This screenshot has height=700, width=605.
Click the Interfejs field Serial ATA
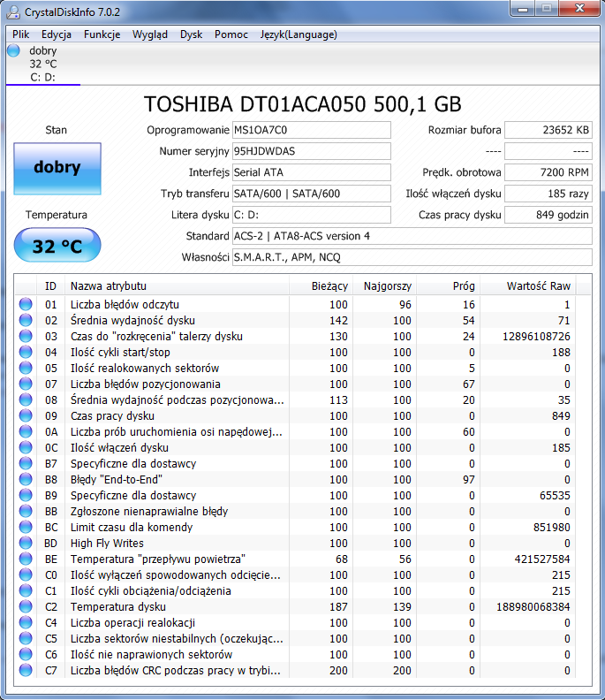point(312,172)
